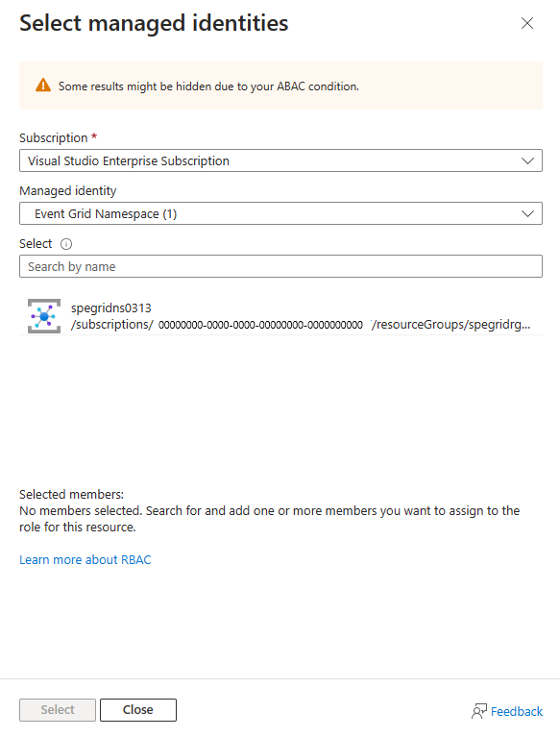Open the Subscription dropdown chevron
This screenshot has height=737, width=560.
pyautogui.click(x=527, y=160)
